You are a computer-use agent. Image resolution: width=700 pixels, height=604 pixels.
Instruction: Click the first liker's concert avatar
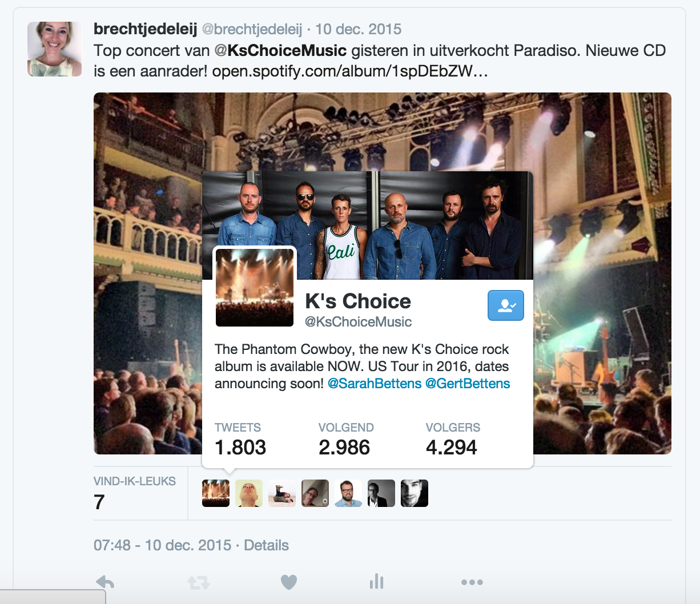pyautogui.click(x=216, y=493)
